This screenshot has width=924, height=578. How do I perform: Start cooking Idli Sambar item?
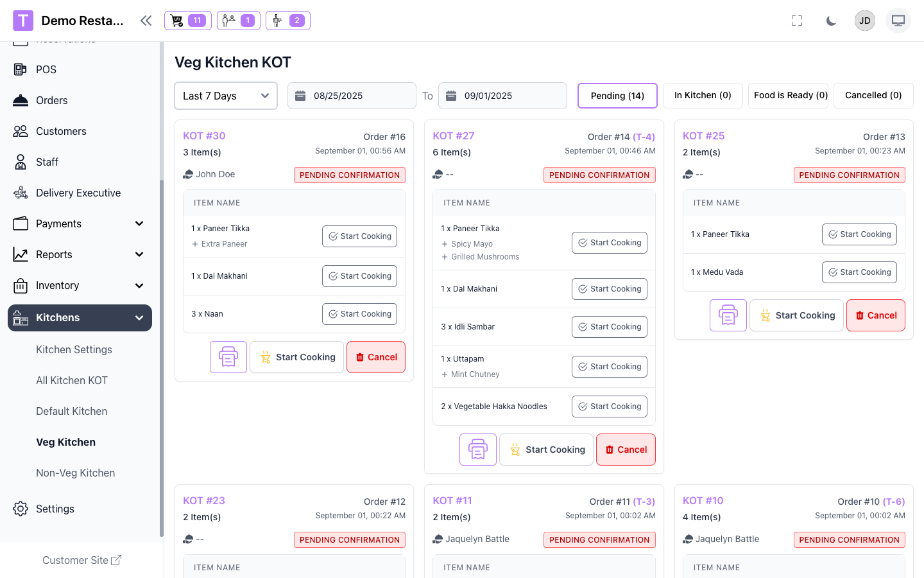(609, 327)
